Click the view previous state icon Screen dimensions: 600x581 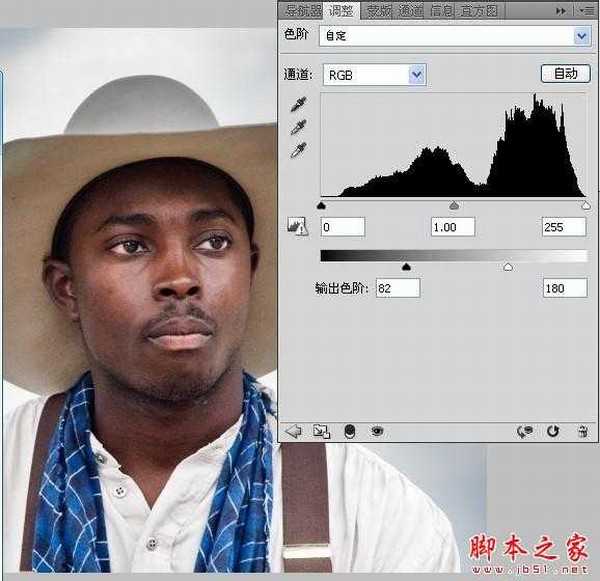[525, 431]
